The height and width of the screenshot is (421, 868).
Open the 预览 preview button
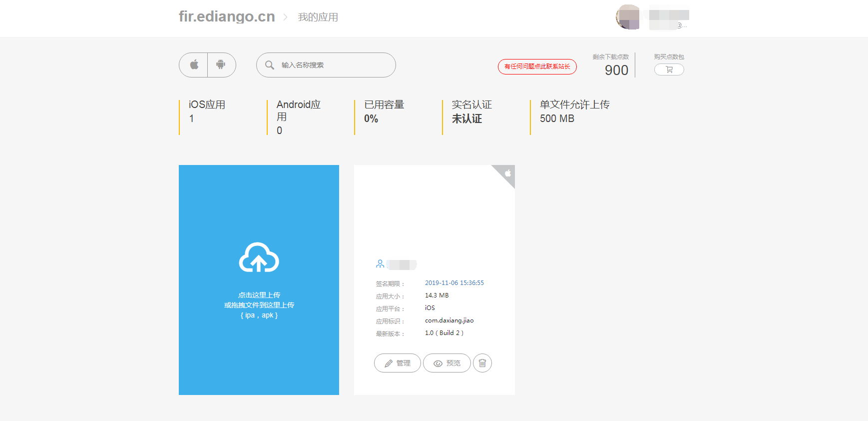click(447, 363)
